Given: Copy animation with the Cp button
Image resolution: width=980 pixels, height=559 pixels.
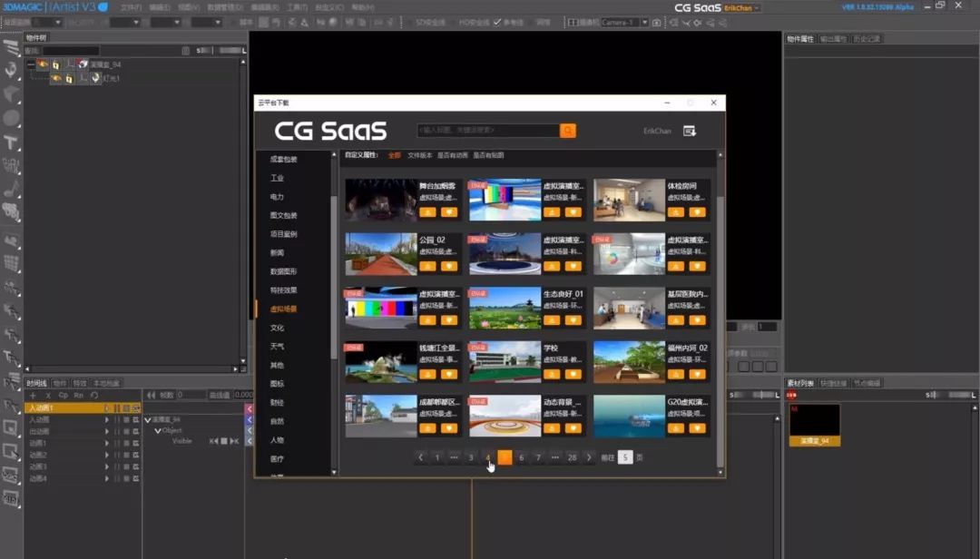Looking at the screenshot, I should point(64,395).
